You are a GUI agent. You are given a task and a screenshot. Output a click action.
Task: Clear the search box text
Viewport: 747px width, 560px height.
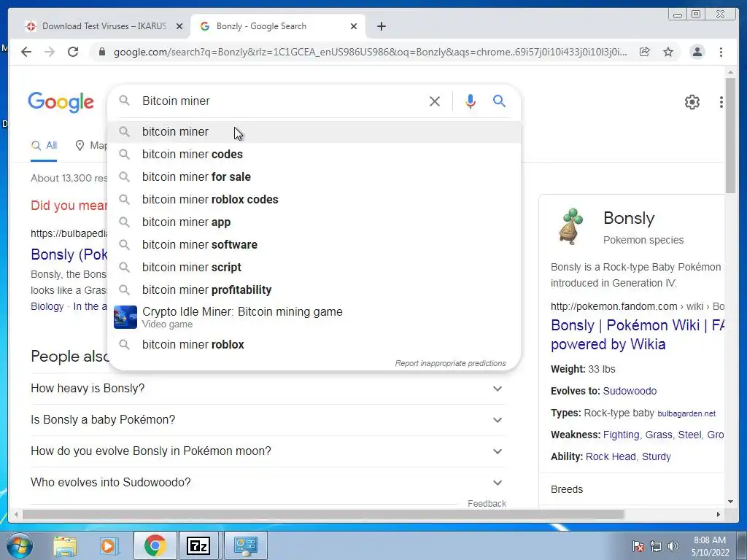(435, 101)
